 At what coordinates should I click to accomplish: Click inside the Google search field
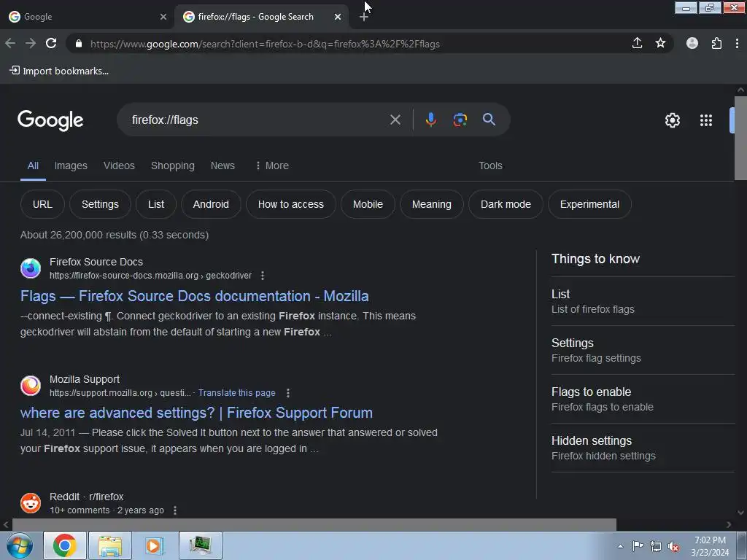click(258, 120)
